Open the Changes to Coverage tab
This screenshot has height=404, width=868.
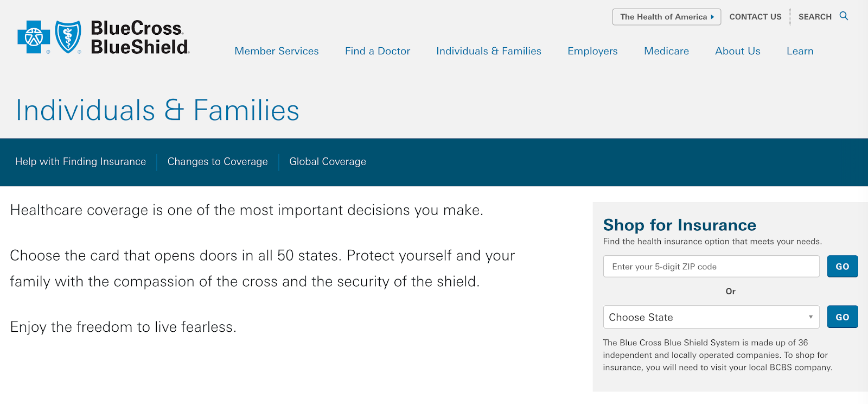click(x=218, y=162)
